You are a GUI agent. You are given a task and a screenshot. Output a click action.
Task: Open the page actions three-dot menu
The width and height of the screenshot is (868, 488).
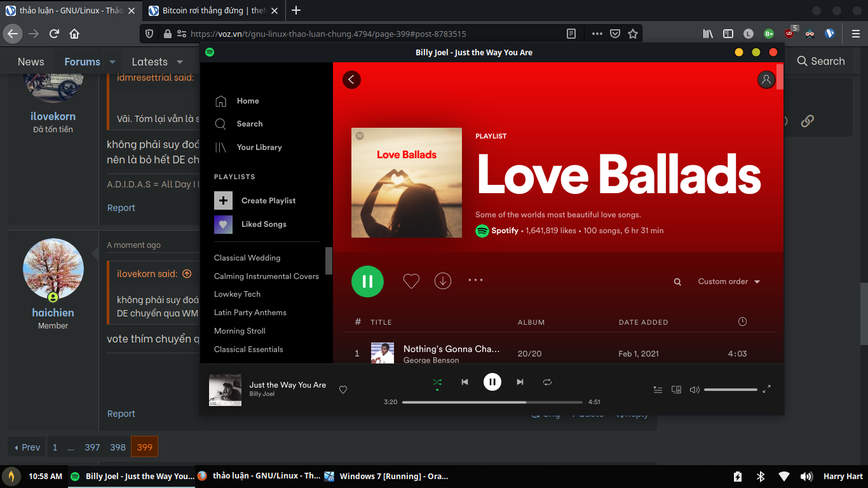coord(597,34)
